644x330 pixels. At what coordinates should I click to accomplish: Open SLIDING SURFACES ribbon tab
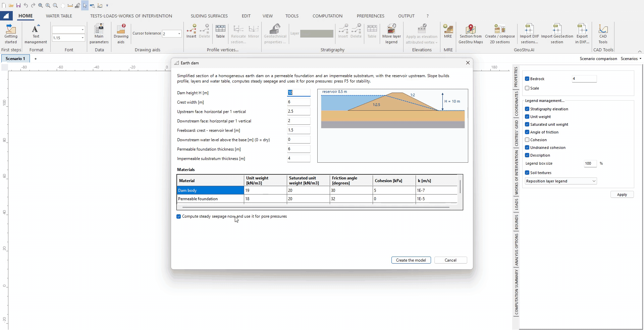tap(209, 16)
